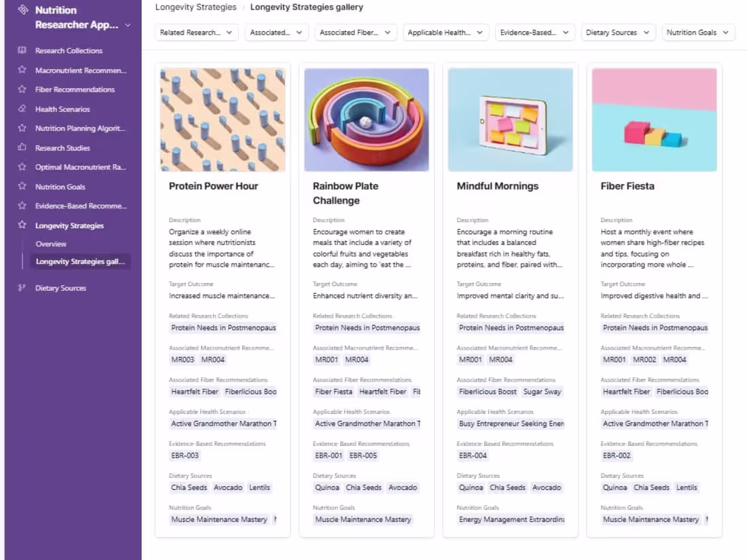Screen dimensions: 747x560
Task: Click the Rainbow Plate Challenge rainbow maze thumbnail
Action: click(366, 119)
